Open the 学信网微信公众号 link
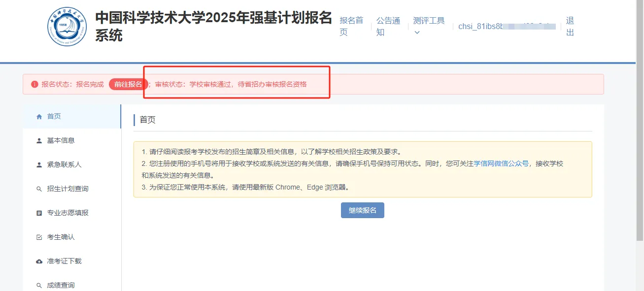Screen dimensions: 644x291 (501, 163)
